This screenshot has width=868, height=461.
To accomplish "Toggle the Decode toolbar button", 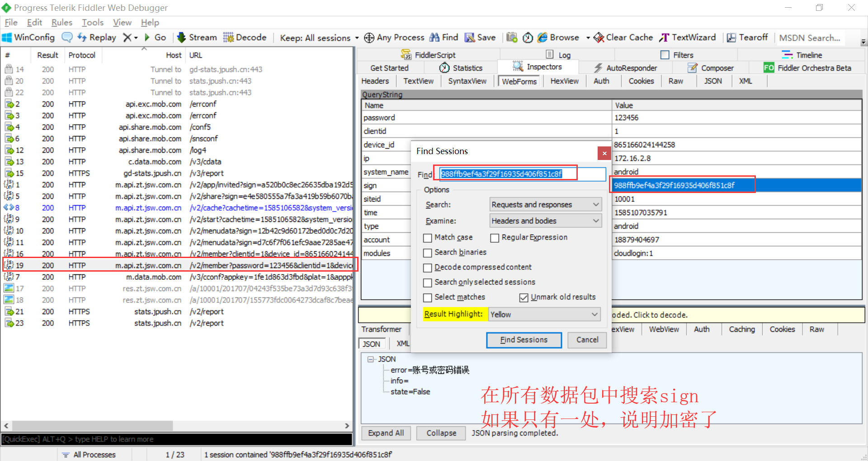I will (245, 38).
